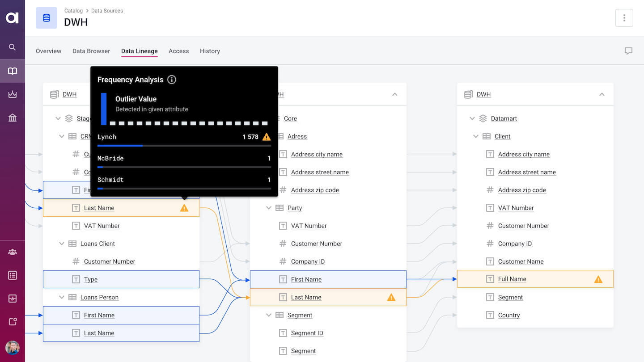Click the Lynch frequency bar in the popup
Screen dimensions: 644x362
121,145
